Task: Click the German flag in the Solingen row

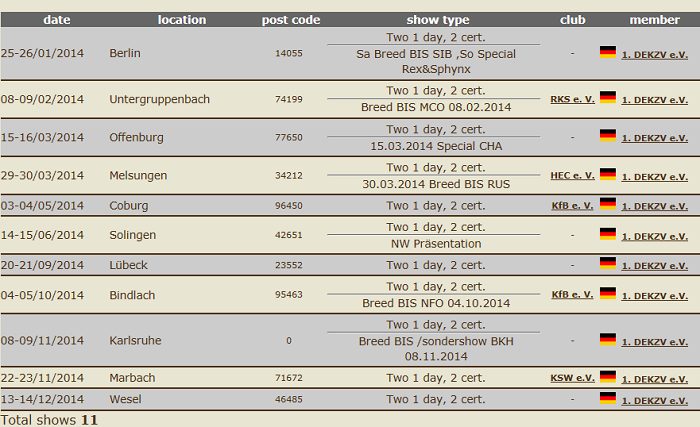Action: [x=608, y=234]
